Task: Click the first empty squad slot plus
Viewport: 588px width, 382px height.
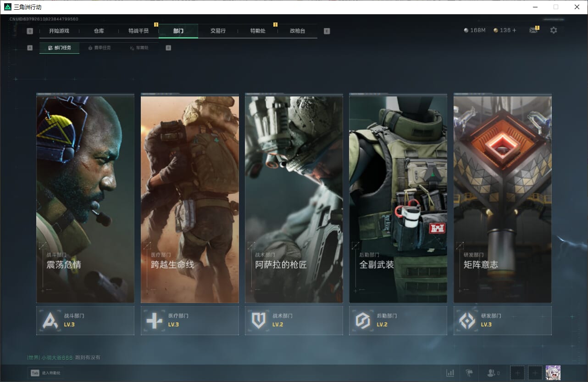Action: pos(517,373)
